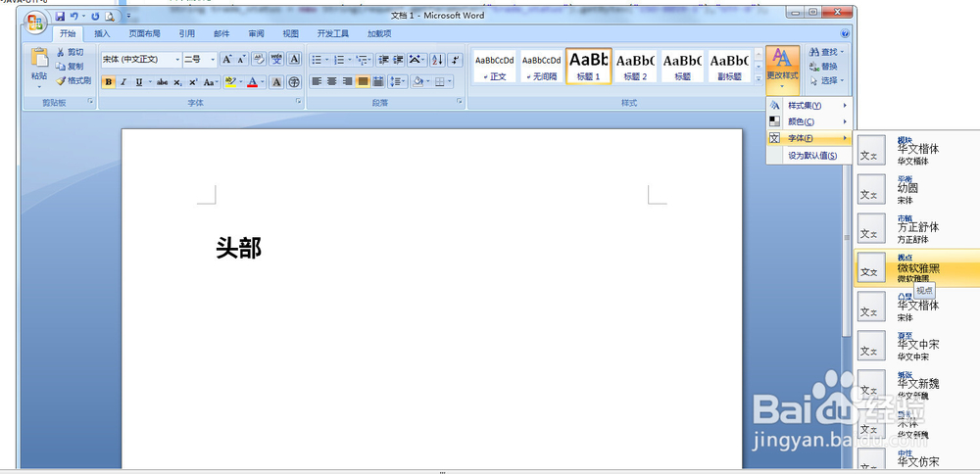980x474 pixels.
Task: Center the paragraph text
Action: 332,81
